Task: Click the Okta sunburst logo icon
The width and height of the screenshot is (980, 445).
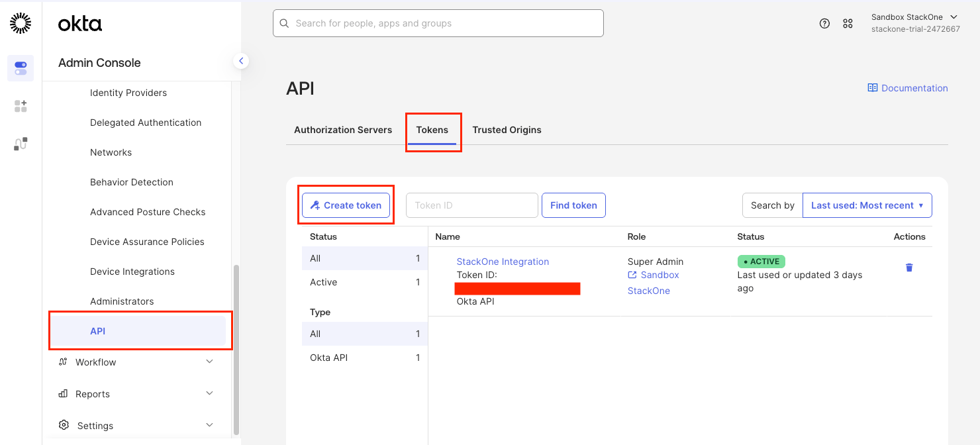Action: click(21, 23)
